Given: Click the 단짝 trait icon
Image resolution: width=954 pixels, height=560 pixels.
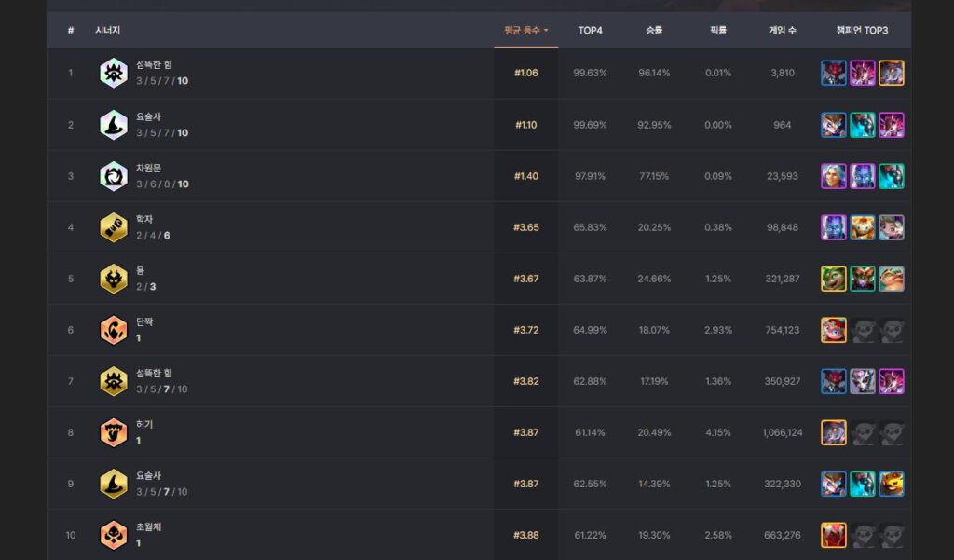Looking at the screenshot, I should (x=113, y=330).
